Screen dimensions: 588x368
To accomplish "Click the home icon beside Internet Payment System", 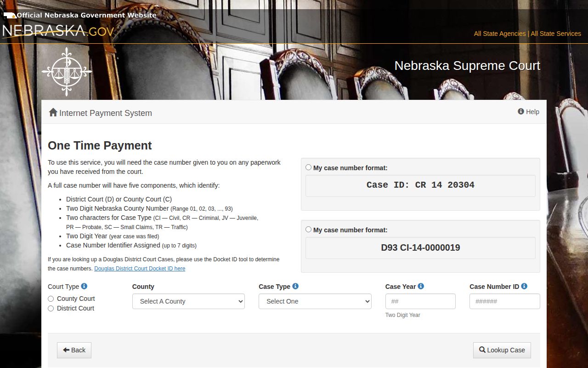I will pos(53,112).
